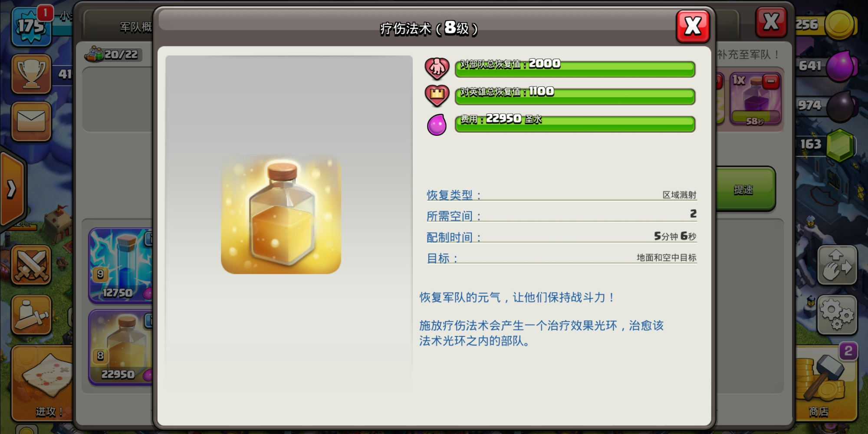Tap the 20/22 spell capacity indicator
The width and height of the screenshot is (868, 434).
pos(113,54)
